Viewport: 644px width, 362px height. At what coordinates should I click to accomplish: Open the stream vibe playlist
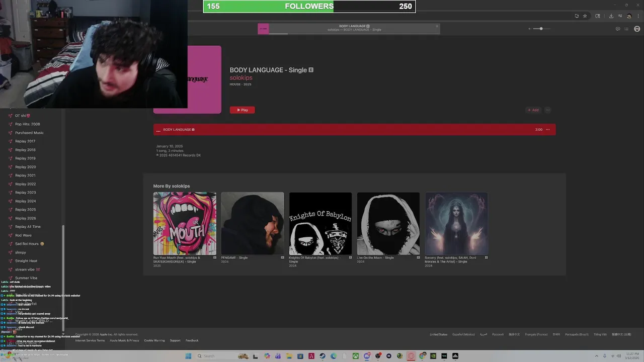pyautogui.click(x=27, y=269)
